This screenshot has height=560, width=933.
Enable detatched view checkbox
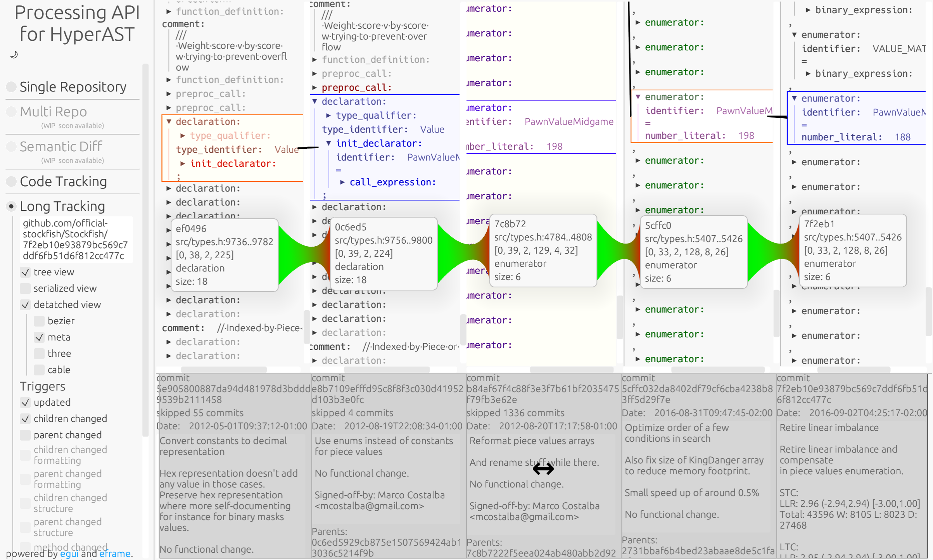click(24, 305)
